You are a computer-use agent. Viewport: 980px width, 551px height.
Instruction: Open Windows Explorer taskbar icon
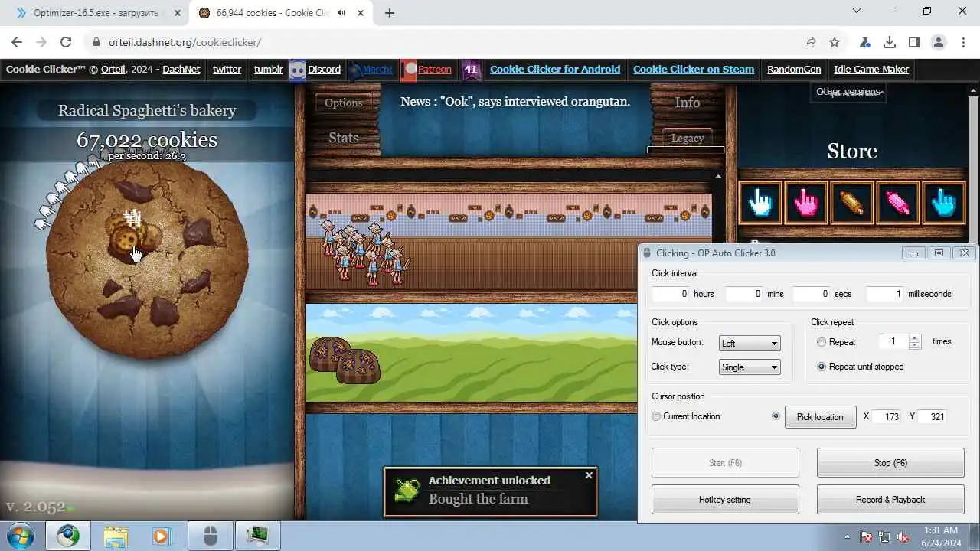tap(116, 536)
